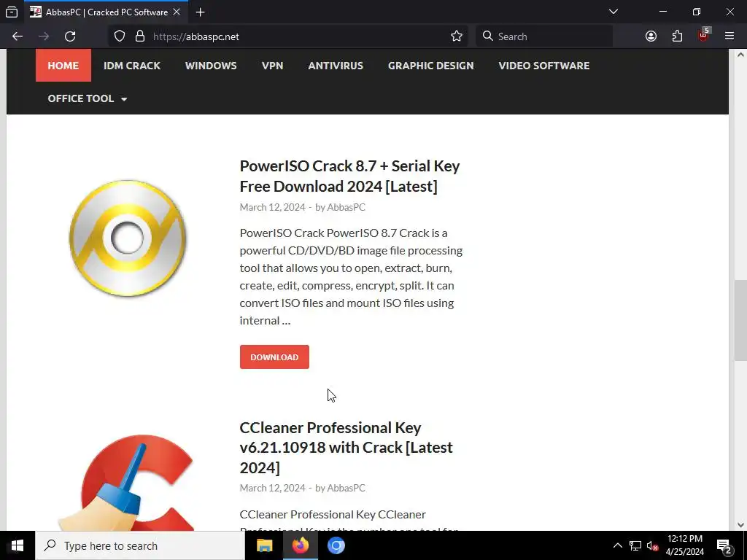
Task: Open the VIDEO SOFTWARE menu item
Action: pos(544,65)
